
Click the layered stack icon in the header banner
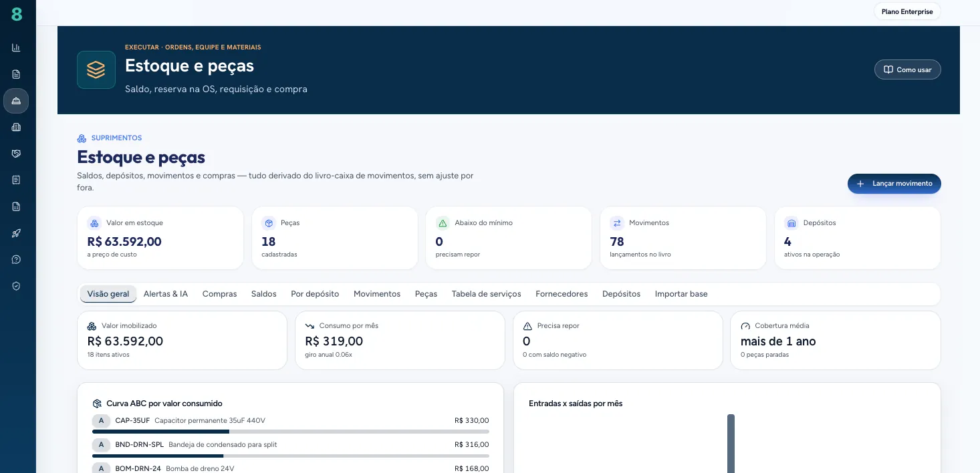(x=96, y=69)
